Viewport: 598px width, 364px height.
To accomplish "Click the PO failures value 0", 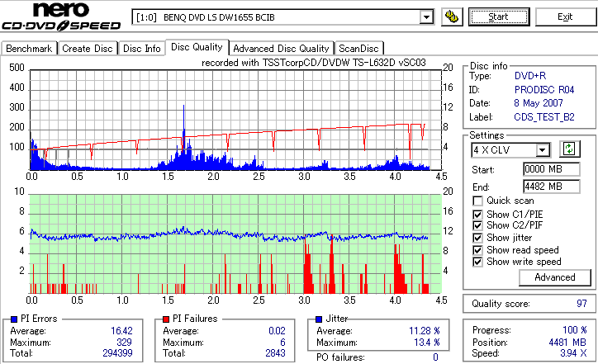I will click(x=435, y=357).
